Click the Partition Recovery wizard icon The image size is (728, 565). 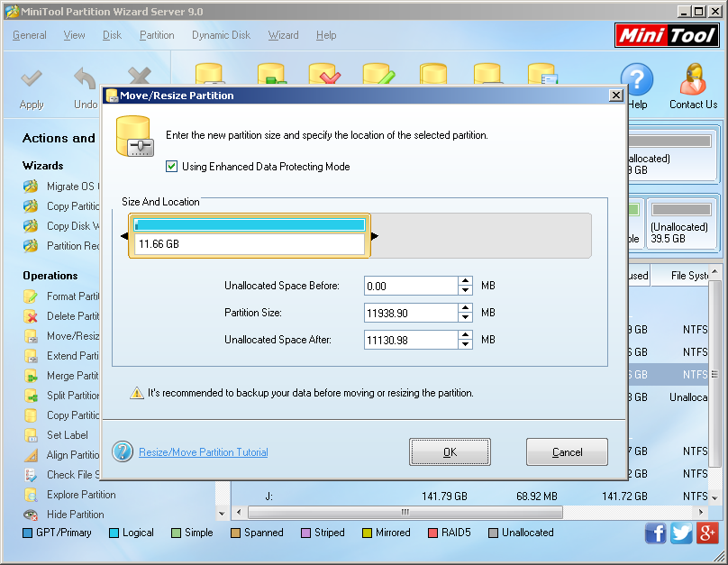click(x=31, y=246)
